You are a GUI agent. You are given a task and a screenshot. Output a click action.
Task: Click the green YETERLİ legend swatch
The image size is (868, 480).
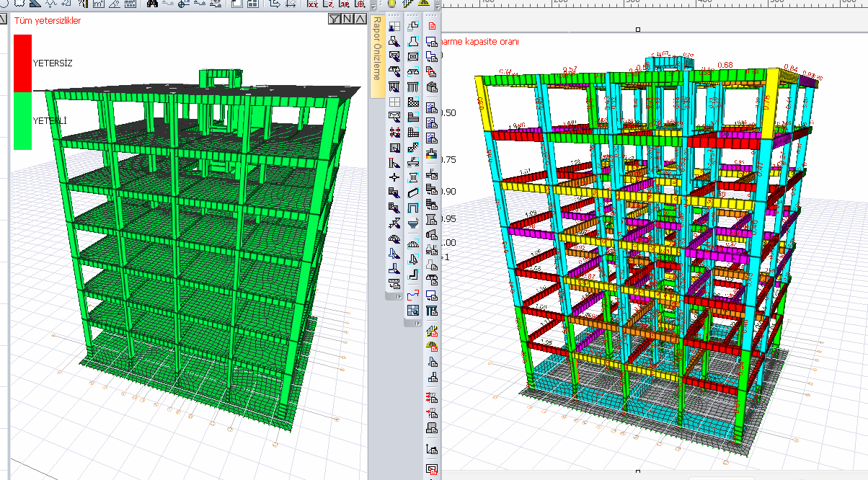click(x=22, y=120)
